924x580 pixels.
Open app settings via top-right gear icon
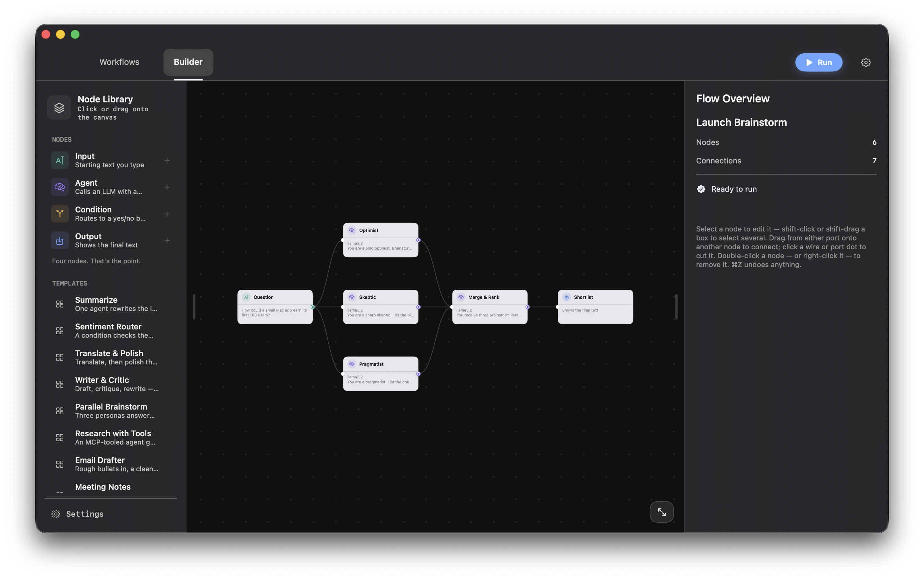coord(866,62)
